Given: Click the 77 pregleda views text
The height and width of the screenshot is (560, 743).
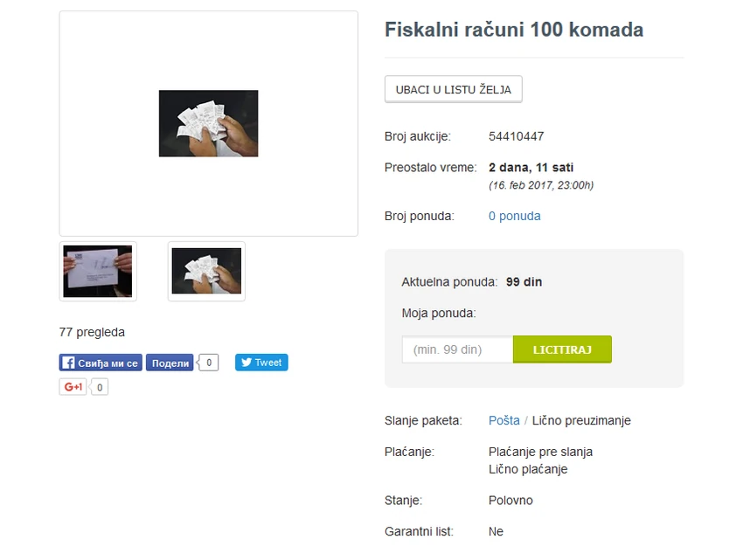Looking at the screenshot, I should tap(92, 332).
